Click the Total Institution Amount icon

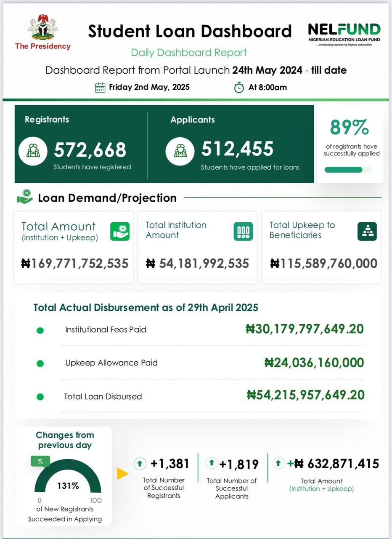pyautogui.click(x=243, y=232)
